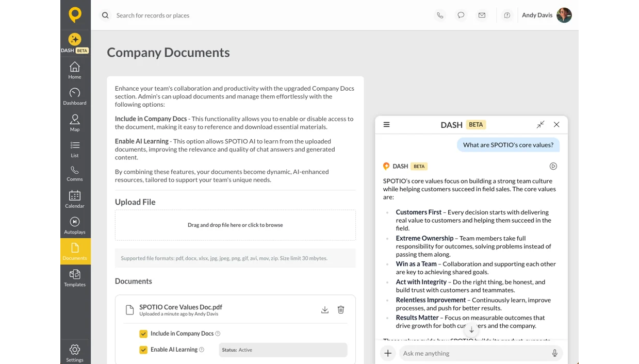Open the mail icon in header
This screenshot has width=639, height=364.
[482, 15]
